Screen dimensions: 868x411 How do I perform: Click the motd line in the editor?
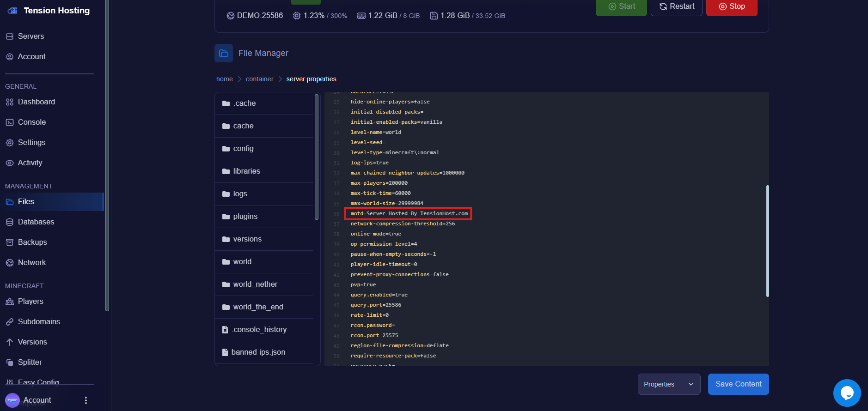point(409,213)
